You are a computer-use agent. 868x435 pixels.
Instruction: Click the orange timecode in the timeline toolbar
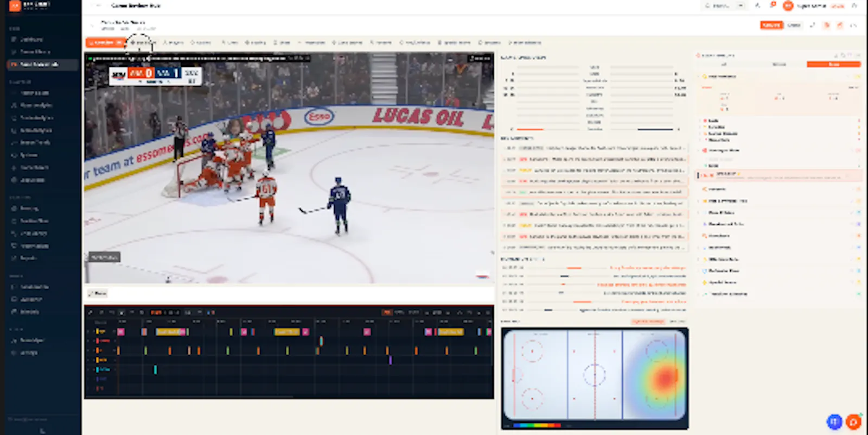tap(156, 312)
